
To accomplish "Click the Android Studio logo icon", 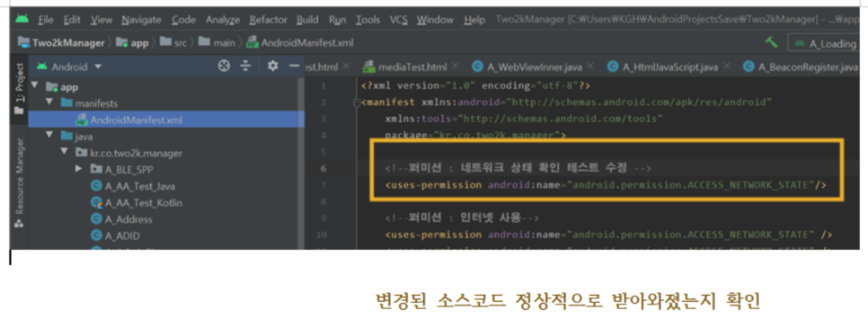I will (22, 20).
